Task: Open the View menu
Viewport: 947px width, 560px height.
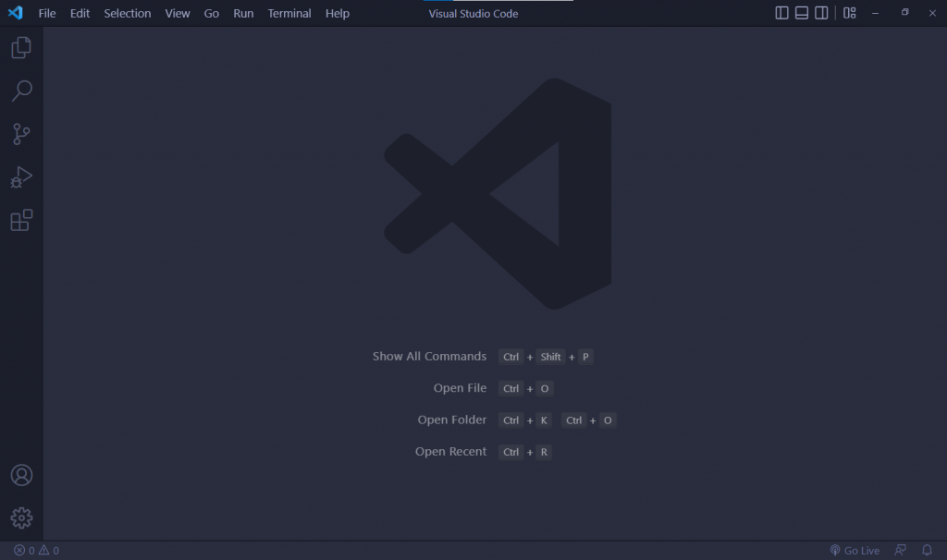Action: [x=178, y=13]
